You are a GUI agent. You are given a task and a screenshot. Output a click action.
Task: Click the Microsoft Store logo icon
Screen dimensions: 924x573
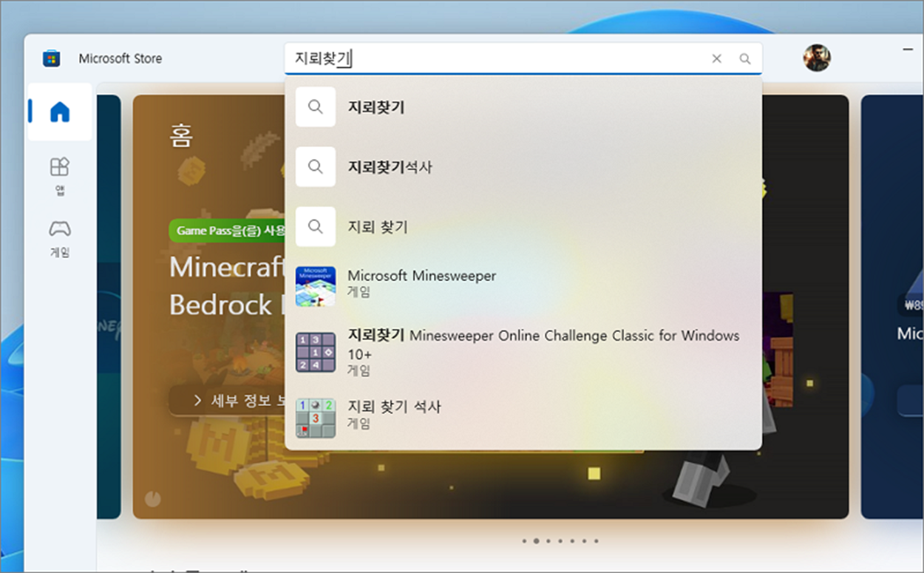pos(51,58)
